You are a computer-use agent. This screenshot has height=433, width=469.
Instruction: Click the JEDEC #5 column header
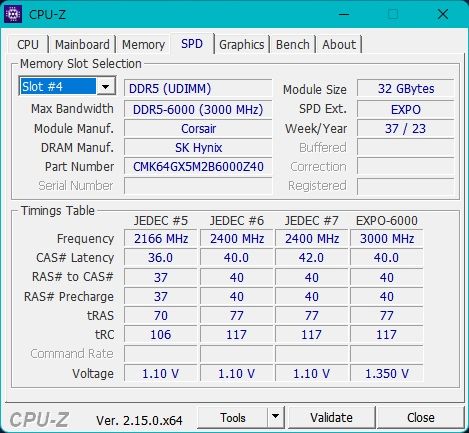pos(161,221)
